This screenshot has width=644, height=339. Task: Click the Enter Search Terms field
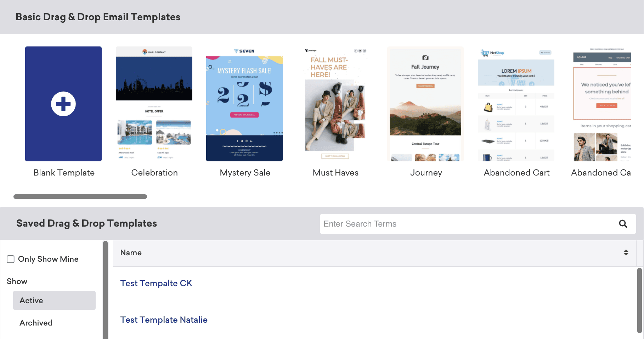tap(468, 224)
